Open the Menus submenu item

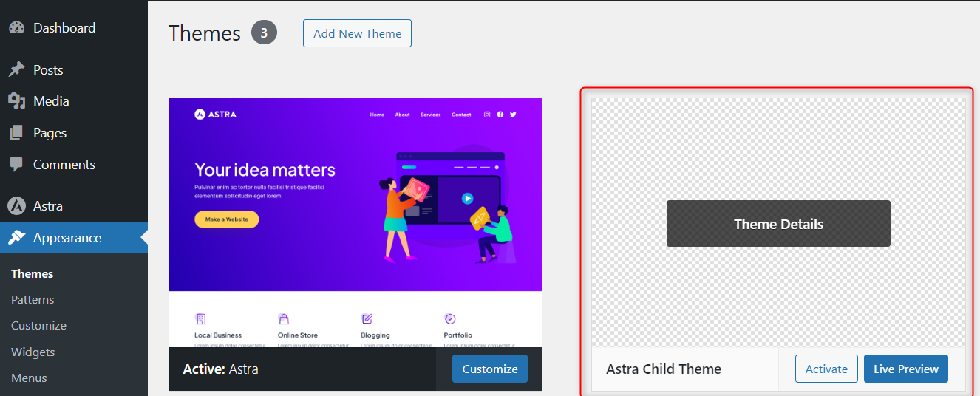pos(29,378)
